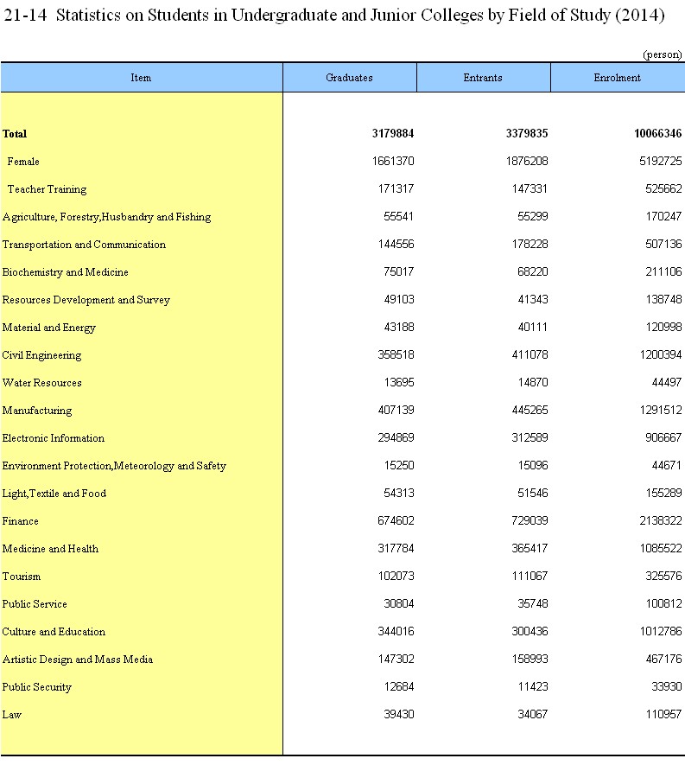The image size is (685, 784).
Task: Select the Manufacturing row label
Action: pyautogui.click(x=37, y=411)
